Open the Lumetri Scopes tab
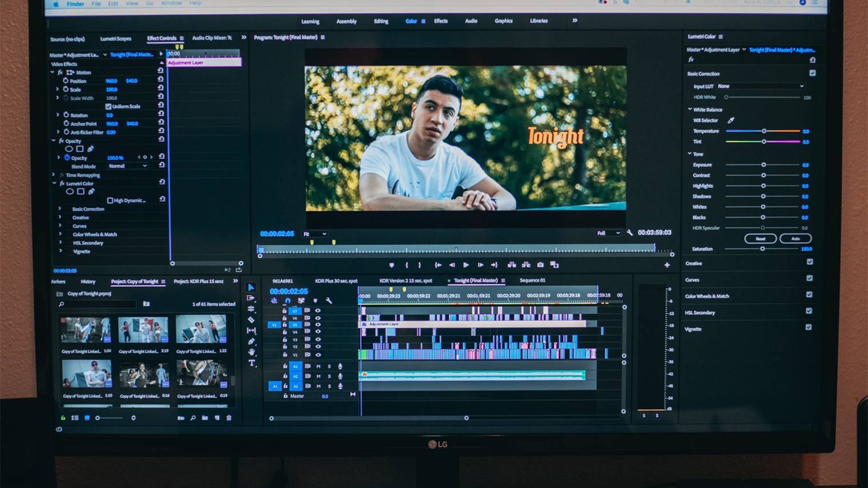 (116, 39)
